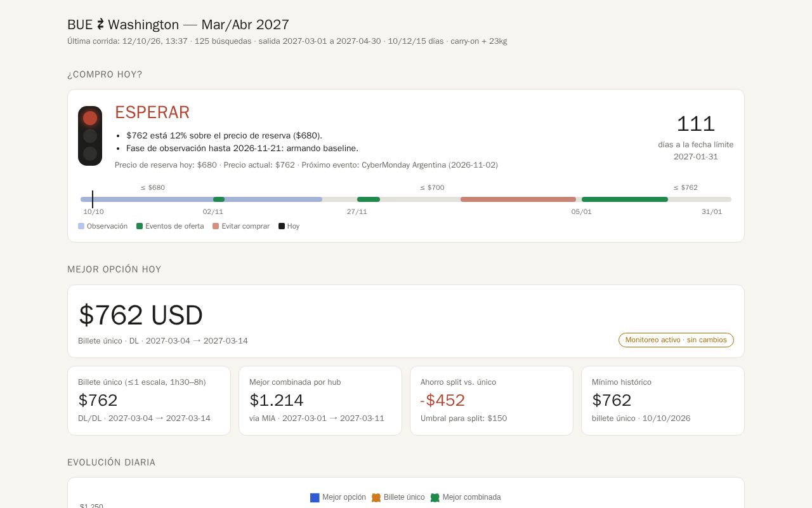
Task: Click the Eventos de oferta legend swatch
Action: click(x=140, y=226)
